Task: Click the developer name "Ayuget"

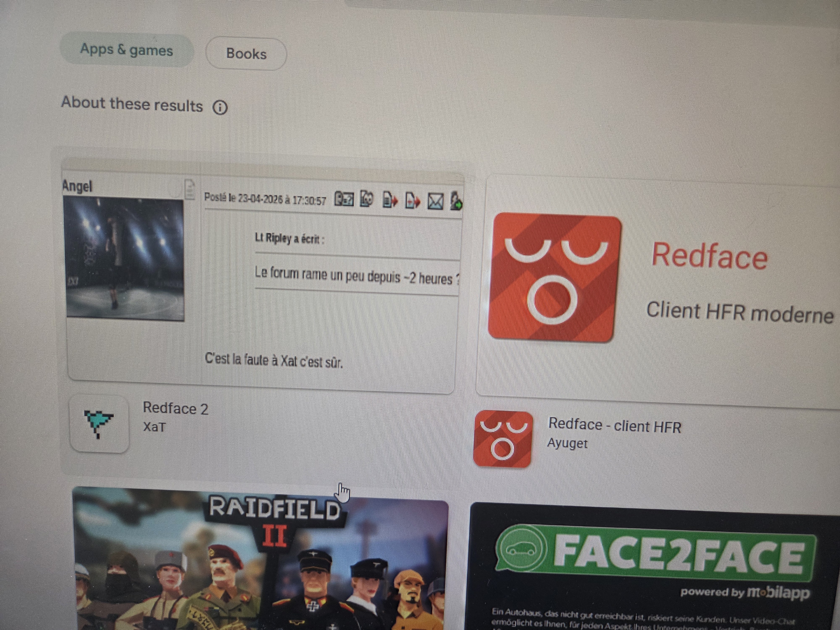Action: (567, 443)
